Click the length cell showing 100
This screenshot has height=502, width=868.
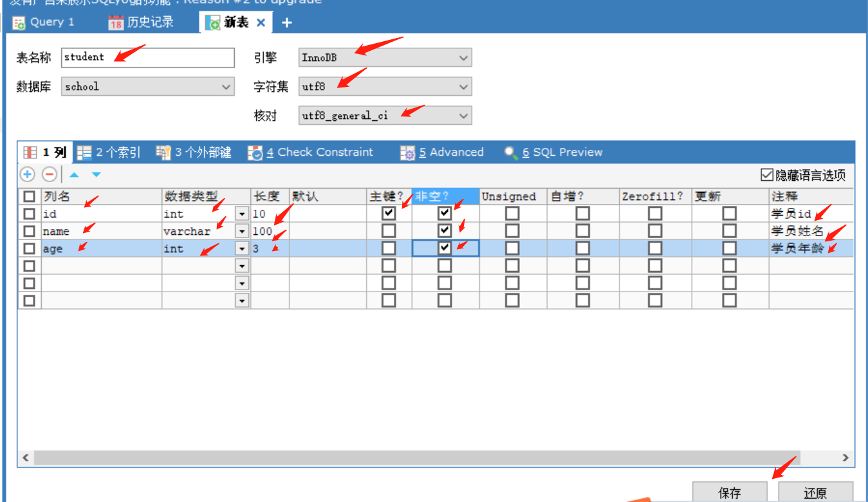(270, 231)
